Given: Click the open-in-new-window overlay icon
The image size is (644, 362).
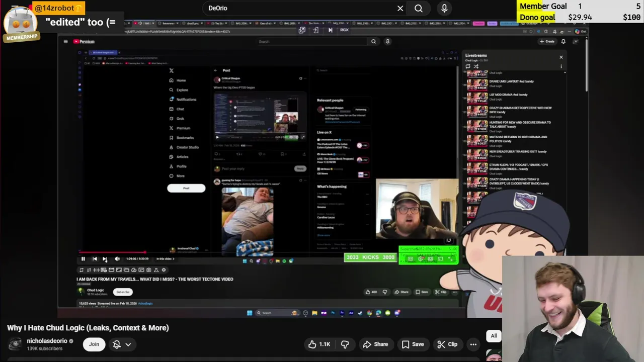Looking at the screenshot, I should [302, 30].
